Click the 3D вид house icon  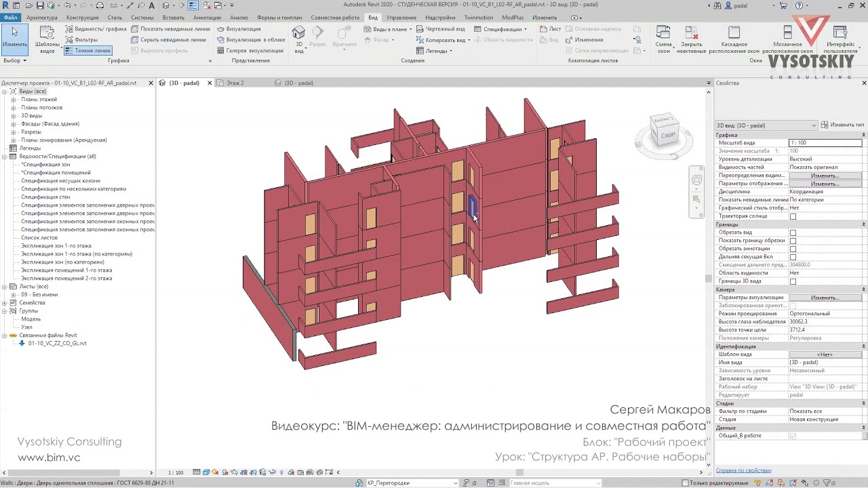point(299,33)
